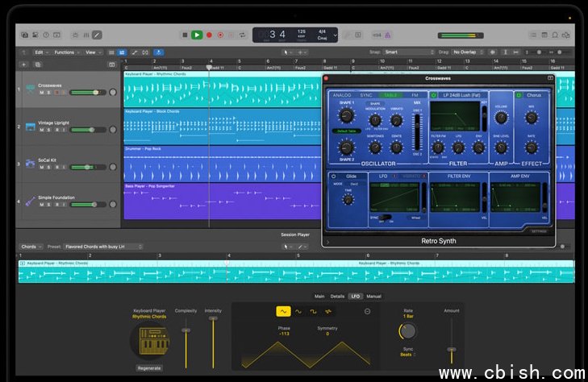This screenshot has height=382, width=588.
Task: Select the sine waveform LFO shape
Action: 298,311
